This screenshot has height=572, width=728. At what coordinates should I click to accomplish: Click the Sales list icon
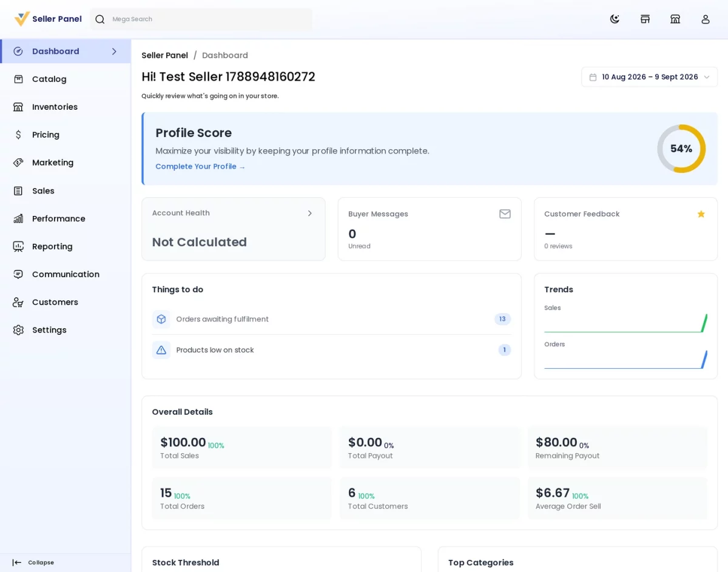[18, 191]
